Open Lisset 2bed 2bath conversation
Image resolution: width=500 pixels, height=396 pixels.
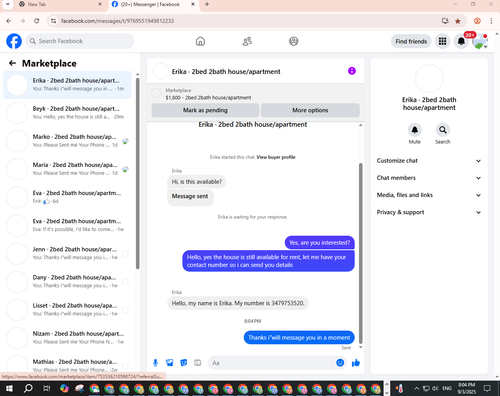pos(68,310)
